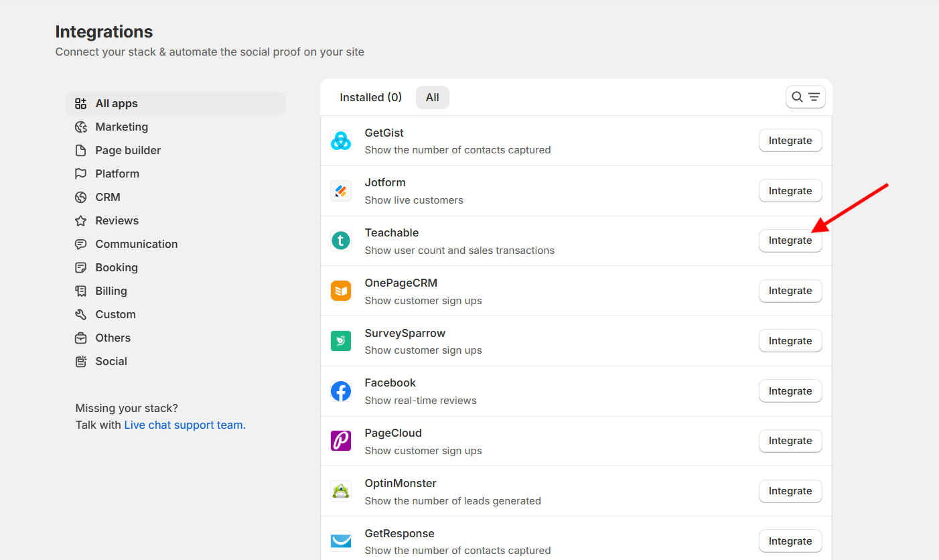Image resolution: width=939 pixels, height=560 pixels.
Task: Integrate the Teachable app
Action: point(790,240)
